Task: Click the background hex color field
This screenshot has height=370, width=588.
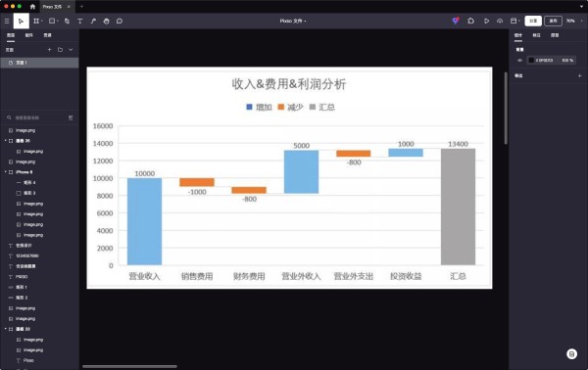Action: (544, 61)
